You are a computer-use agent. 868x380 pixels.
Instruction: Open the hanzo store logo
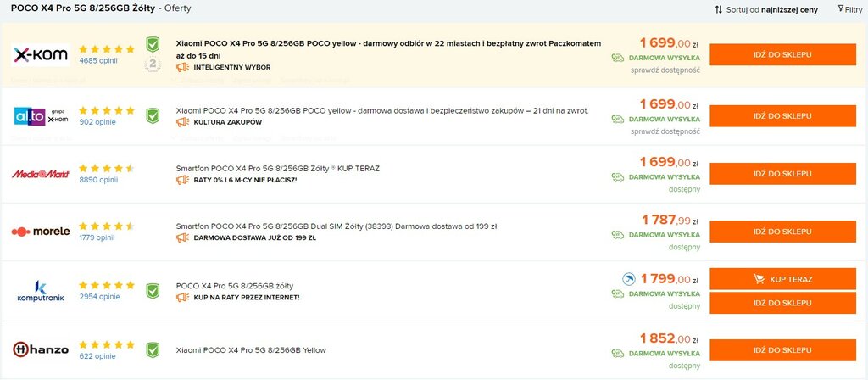tap(41, 349)
